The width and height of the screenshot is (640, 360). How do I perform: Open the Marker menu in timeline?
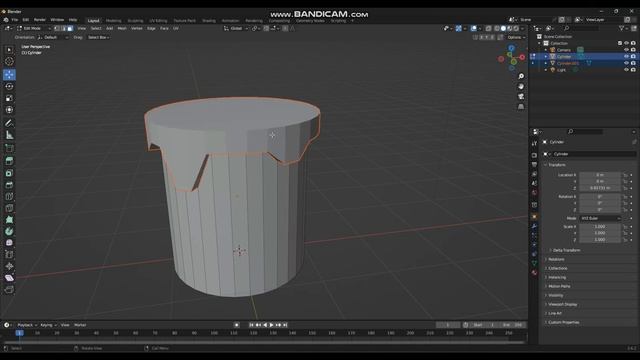(x=80, y=325)
